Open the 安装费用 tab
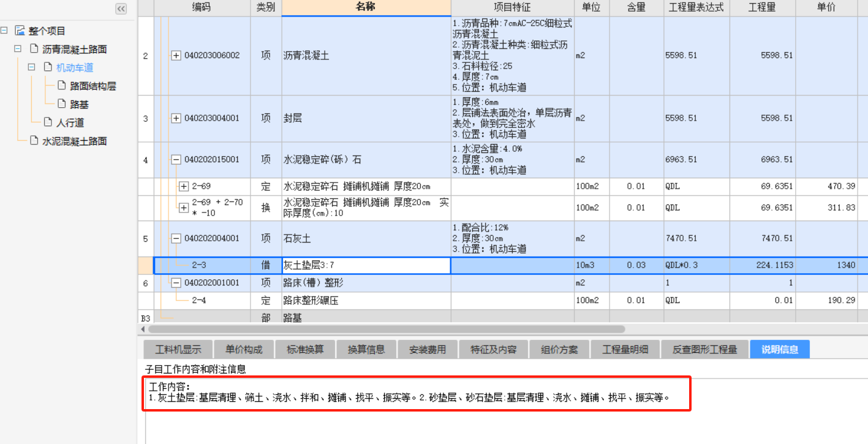 tap(427, 350)
